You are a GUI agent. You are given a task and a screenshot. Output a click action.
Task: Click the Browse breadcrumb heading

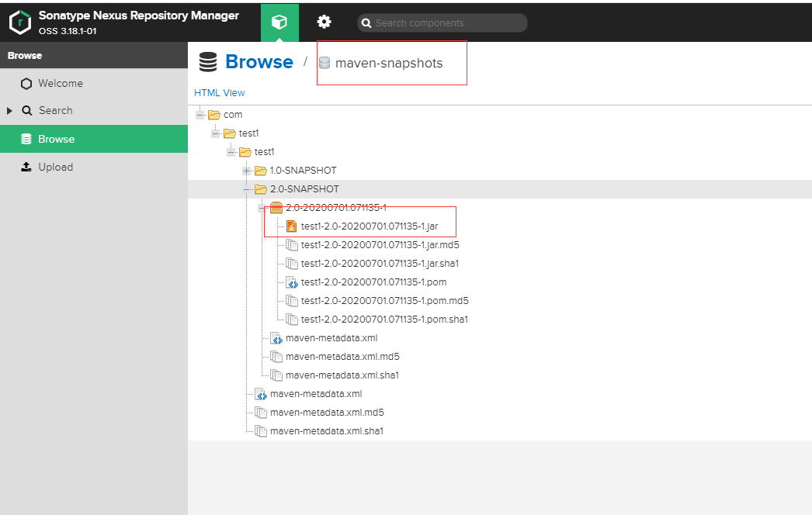coord(259,61)
